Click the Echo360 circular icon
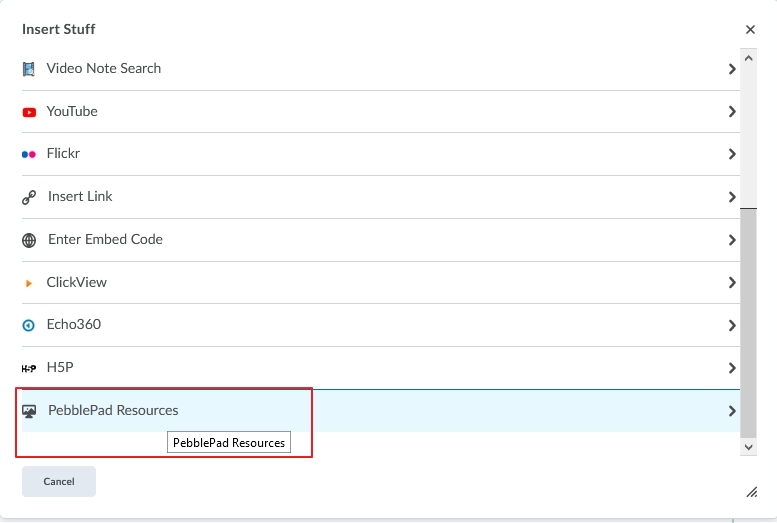 pyautogui.click(x=29, y=325)
